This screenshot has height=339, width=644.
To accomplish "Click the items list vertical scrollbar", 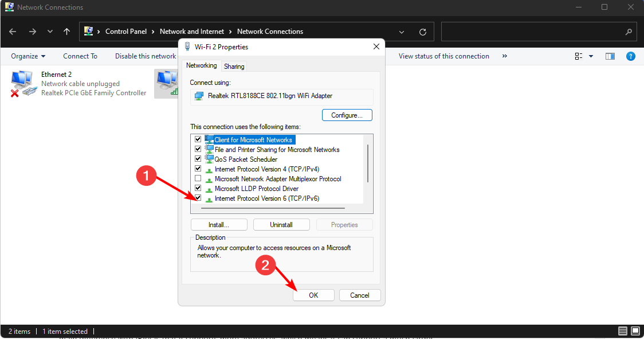I will 368,163.
